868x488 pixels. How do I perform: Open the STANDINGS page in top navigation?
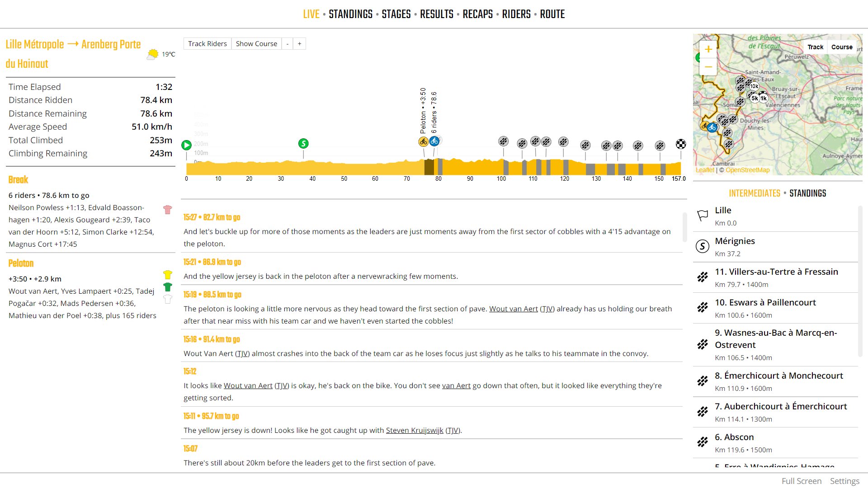pos(350,14)
